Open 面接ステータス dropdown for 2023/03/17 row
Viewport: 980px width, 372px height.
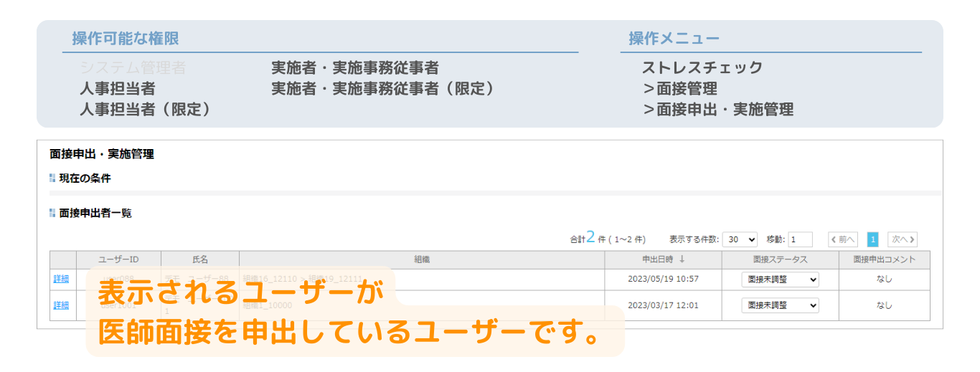(779, 305)
